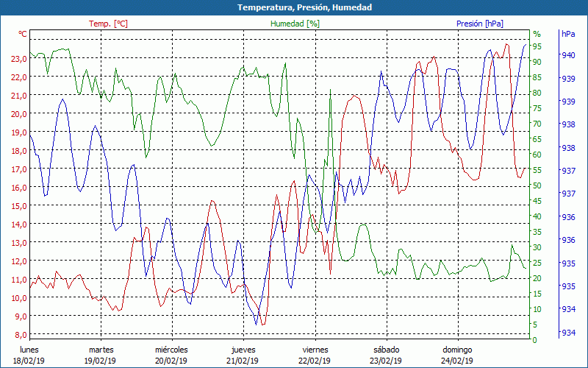Click the green '%' axis unit label
The width and height of the screenshot is (588, 368).
pos(537,34)
